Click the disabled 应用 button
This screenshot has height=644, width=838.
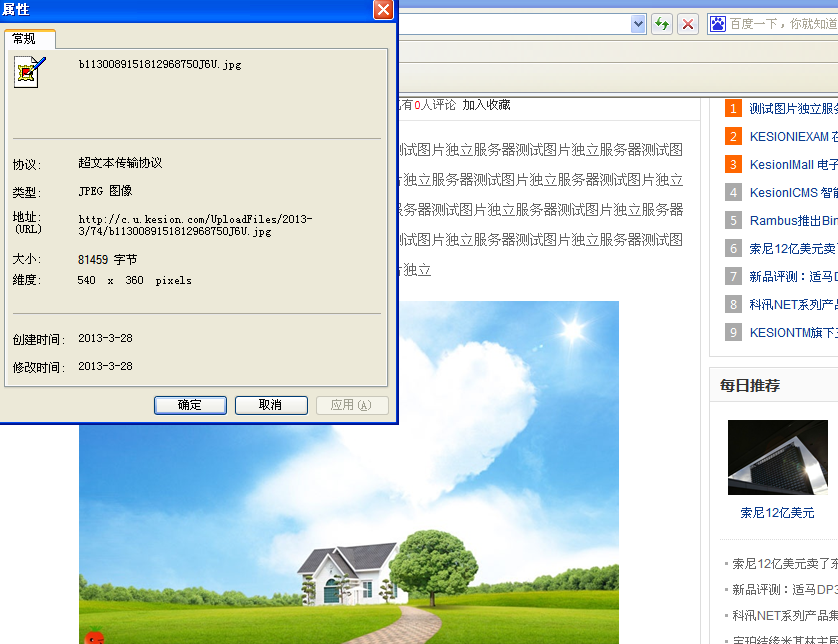point(350,404)
